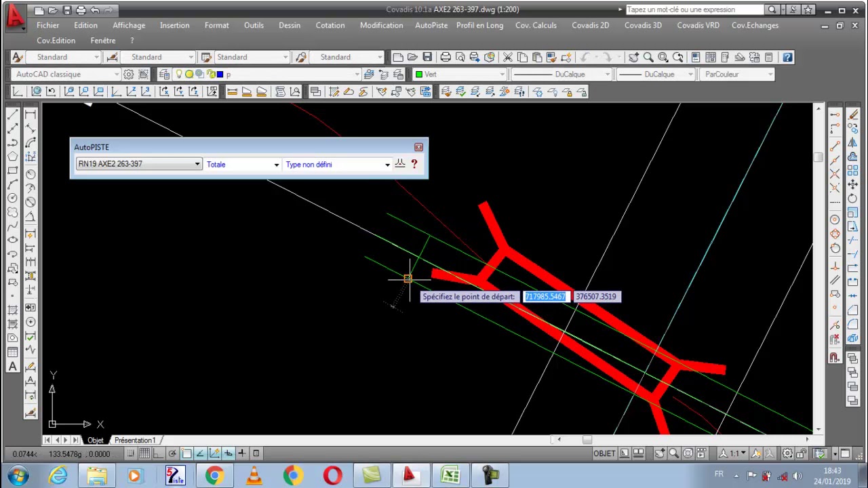Screen dimensions: 868x488
Task: Open AutoCAD help question mark icon
Action: tap(787, 57)
